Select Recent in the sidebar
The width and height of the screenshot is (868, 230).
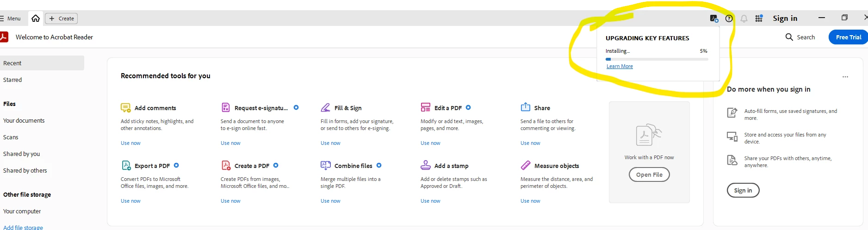tap(42, 63)
